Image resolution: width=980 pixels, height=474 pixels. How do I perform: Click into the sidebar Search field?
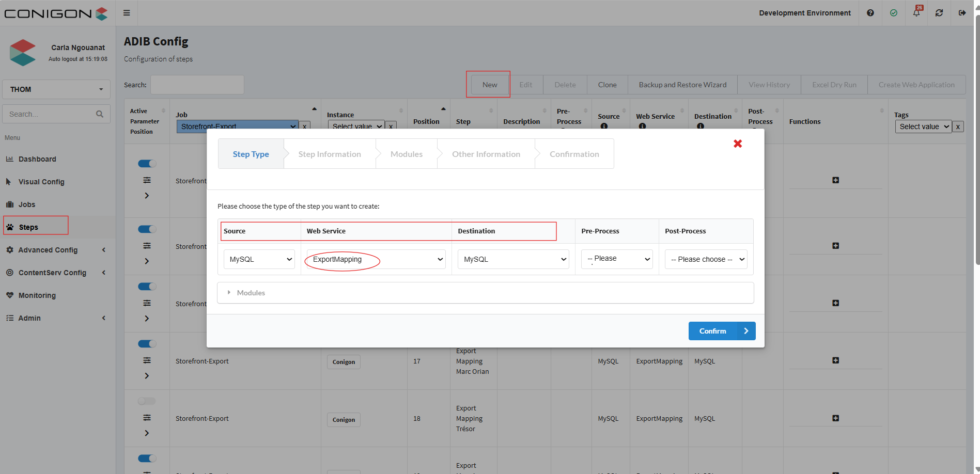point(49,114)
